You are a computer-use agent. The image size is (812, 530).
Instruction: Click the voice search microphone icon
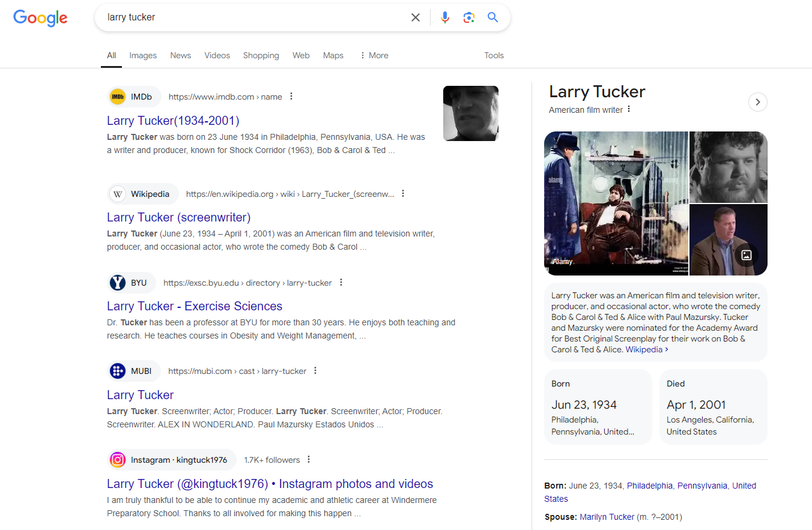pos(444,17)
